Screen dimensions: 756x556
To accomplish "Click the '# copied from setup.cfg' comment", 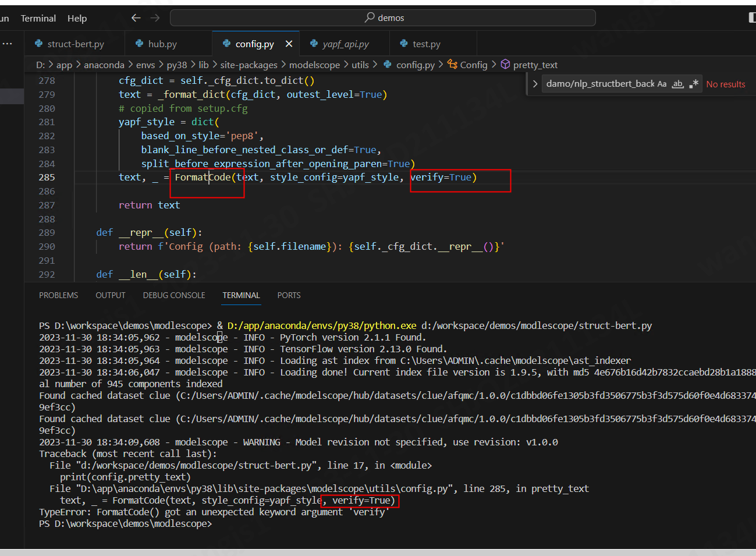I will 183,108.
